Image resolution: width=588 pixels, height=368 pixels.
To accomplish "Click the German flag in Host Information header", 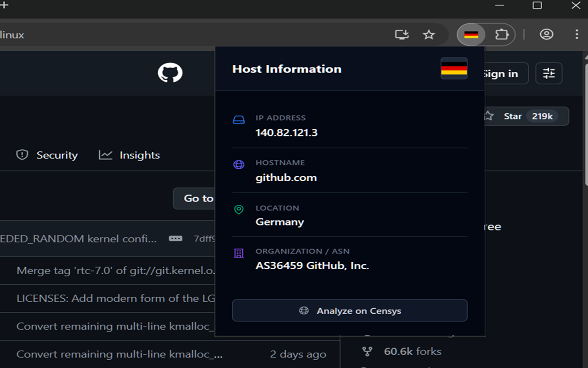I will [x=454, y=69].
